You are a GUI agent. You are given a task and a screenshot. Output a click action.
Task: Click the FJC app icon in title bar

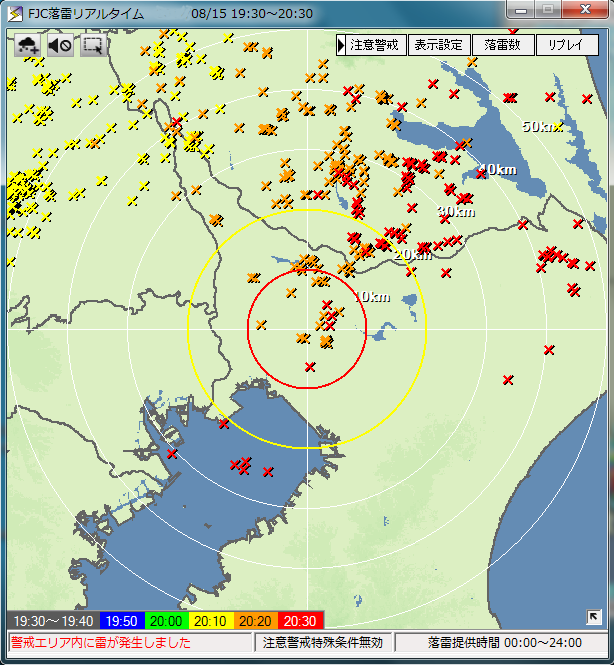(x=15, y=14)
